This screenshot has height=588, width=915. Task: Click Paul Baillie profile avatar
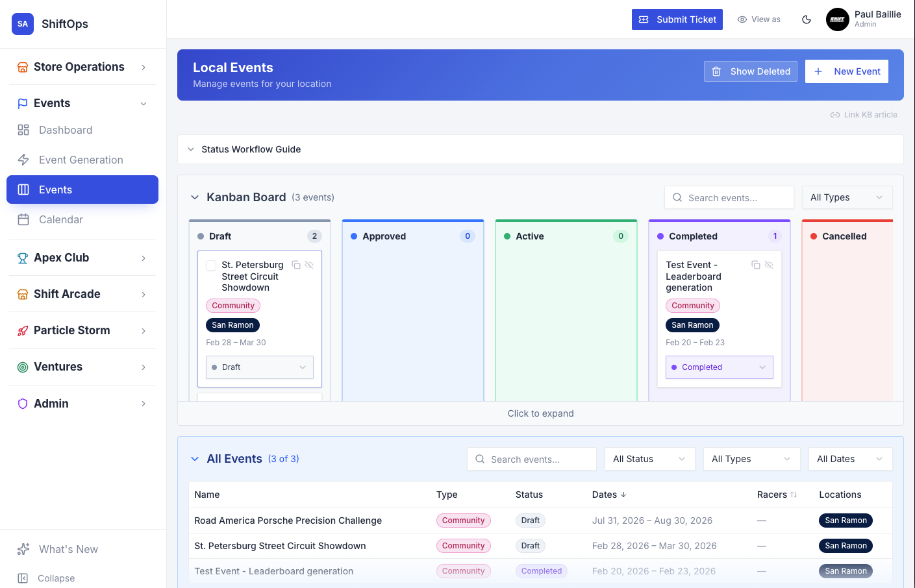tap(837, 19)
